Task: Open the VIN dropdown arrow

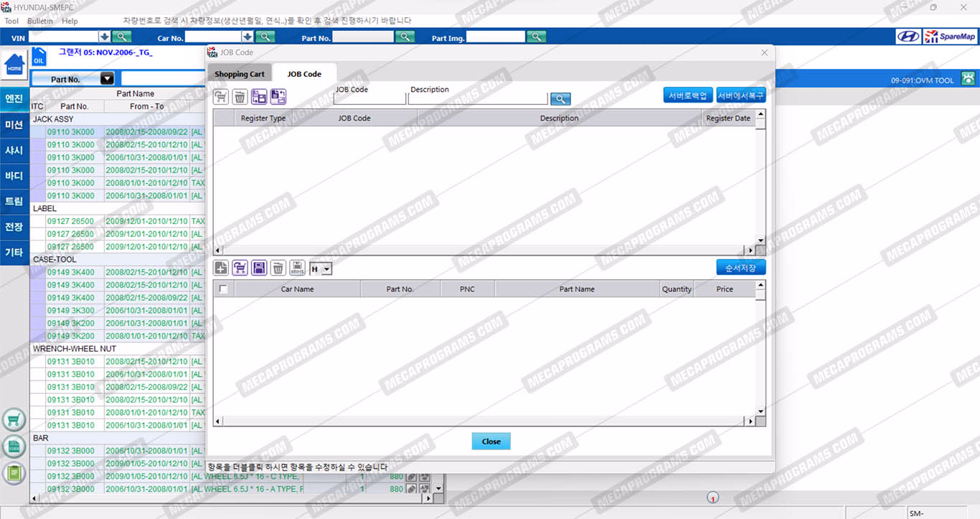Action: point(104,37)
